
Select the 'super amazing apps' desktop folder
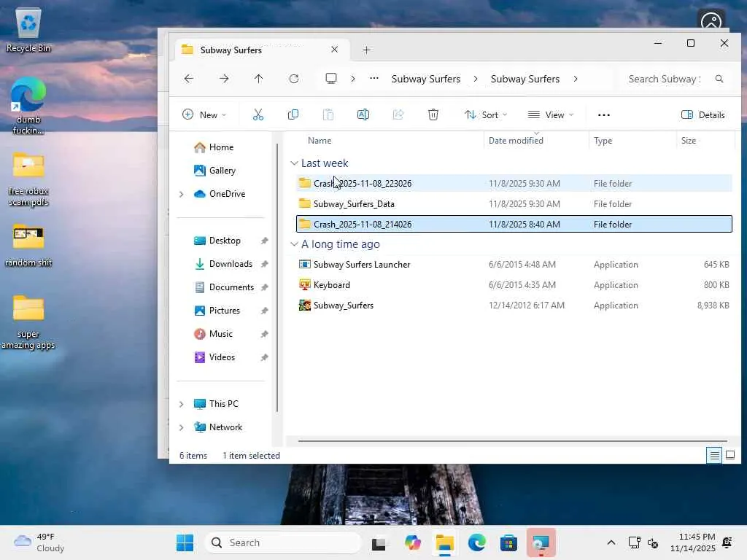[x=28, y=322]
